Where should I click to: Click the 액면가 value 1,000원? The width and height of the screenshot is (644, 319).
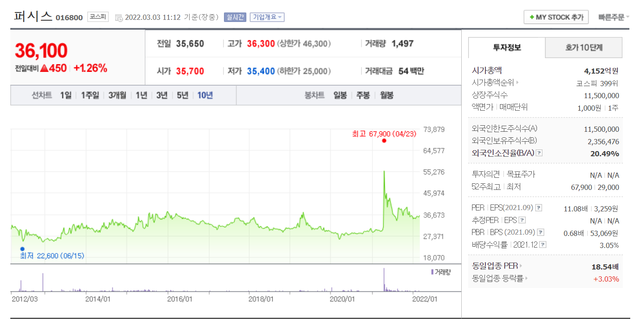click(589, 108)
